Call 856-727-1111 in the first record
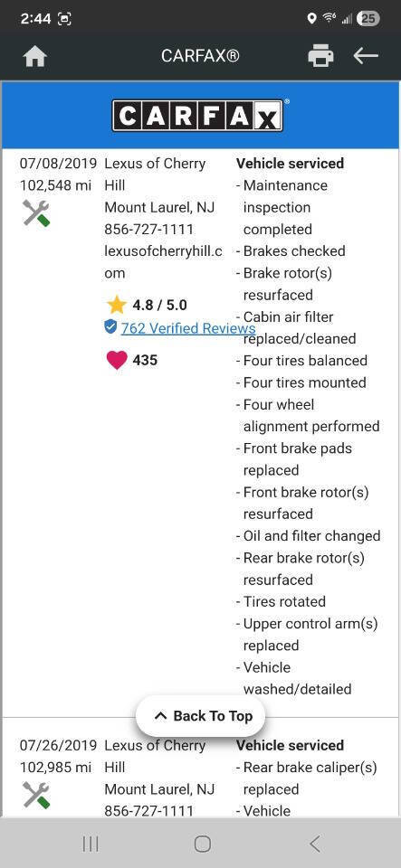 point(149,229)
